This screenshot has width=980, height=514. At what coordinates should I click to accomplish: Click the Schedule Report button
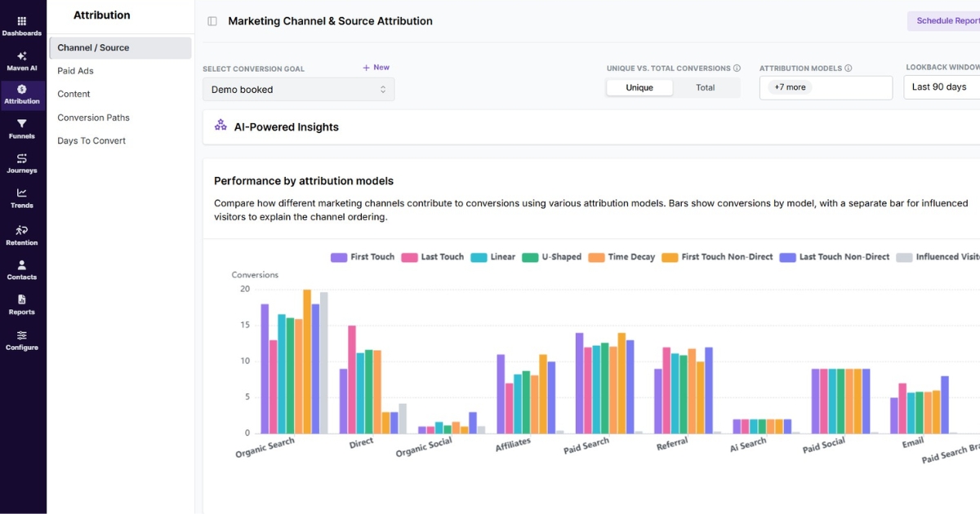(x=944, y=21)
